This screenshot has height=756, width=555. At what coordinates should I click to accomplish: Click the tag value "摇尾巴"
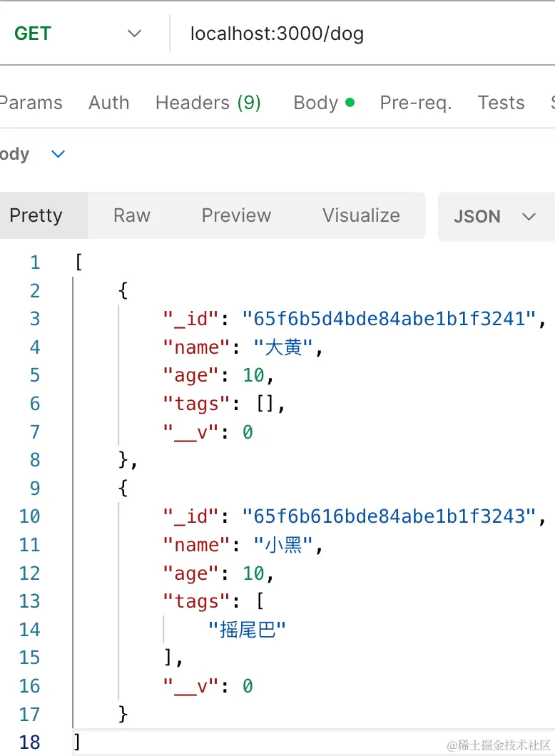pos(248,630)
